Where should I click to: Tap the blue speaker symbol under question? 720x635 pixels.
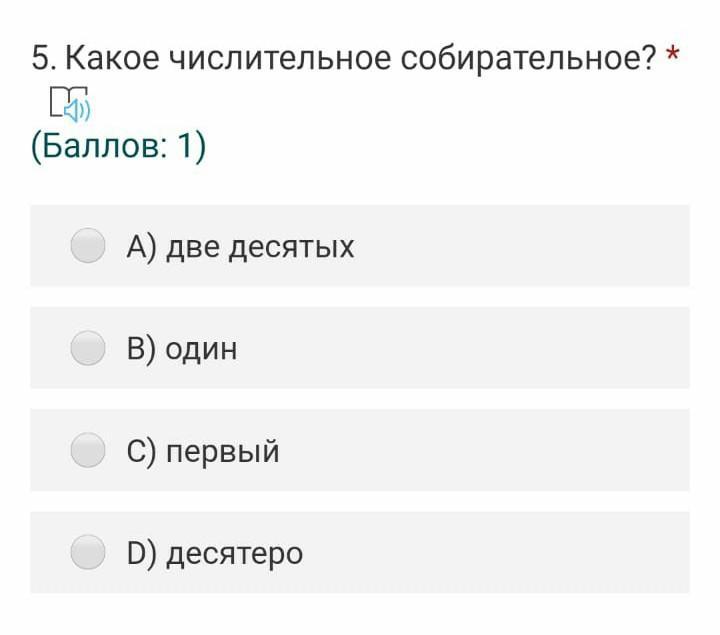click(x=77, y=111)
